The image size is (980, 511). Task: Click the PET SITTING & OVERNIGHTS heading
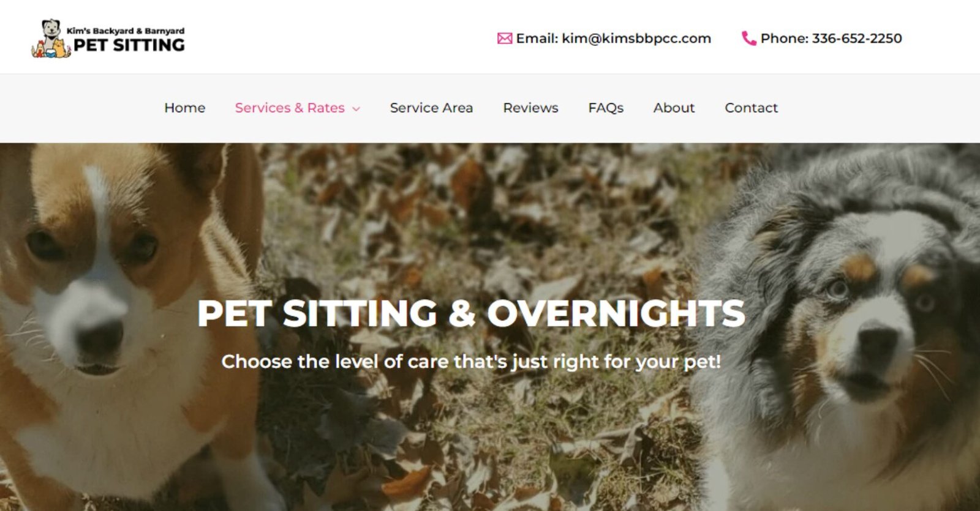tap(471, 313)
